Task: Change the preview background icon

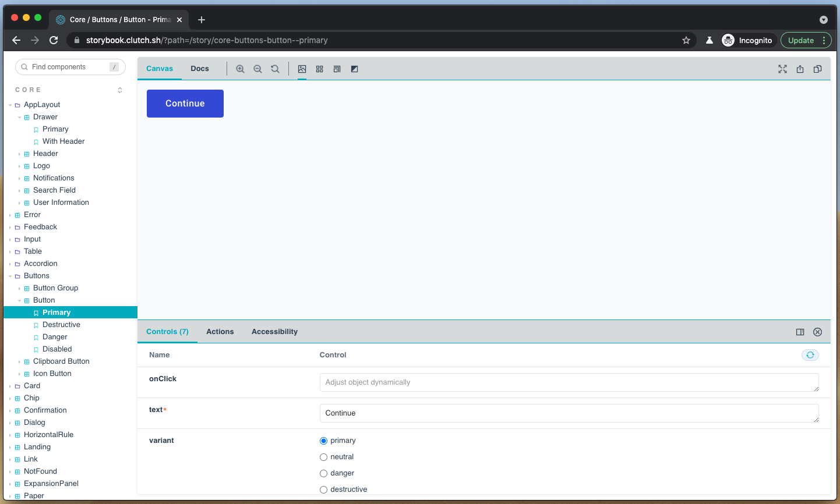Action: pyautogui.click(x=302, y=69)
